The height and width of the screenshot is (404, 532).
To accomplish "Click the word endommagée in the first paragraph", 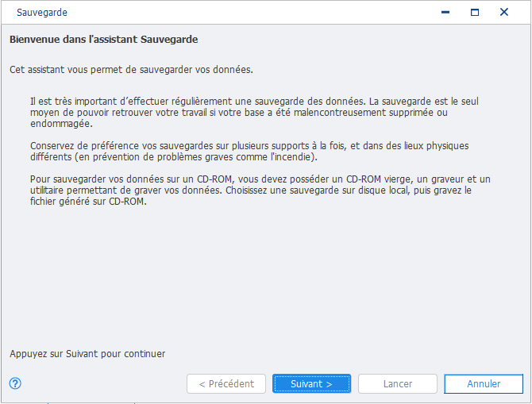I will coord(61,124).
